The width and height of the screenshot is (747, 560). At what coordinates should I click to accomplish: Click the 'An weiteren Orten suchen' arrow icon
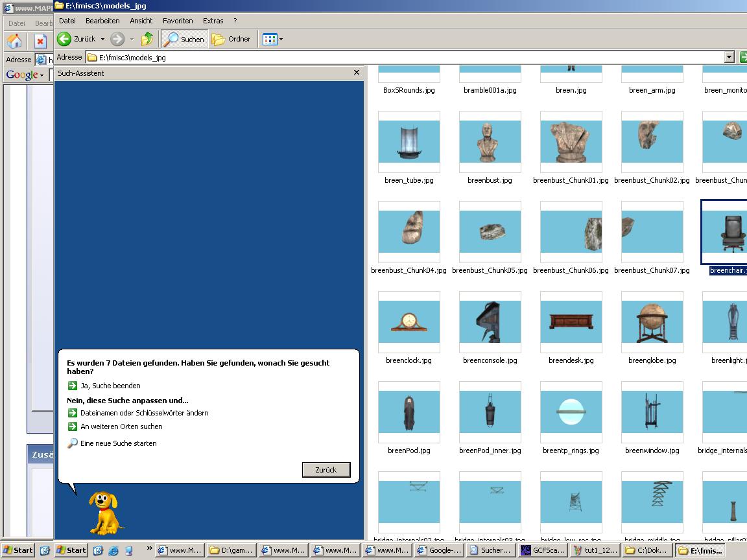[73, 426]
